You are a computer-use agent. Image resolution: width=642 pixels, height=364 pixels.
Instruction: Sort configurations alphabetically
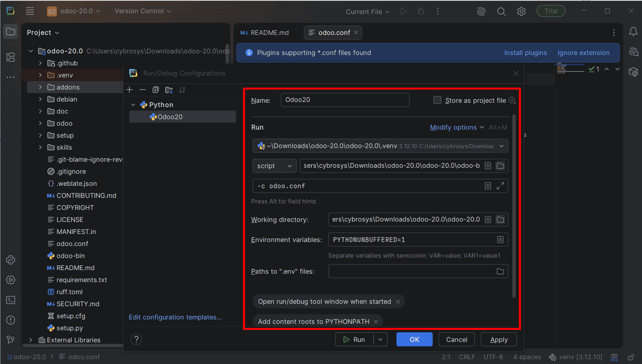(x=182, y=90)
